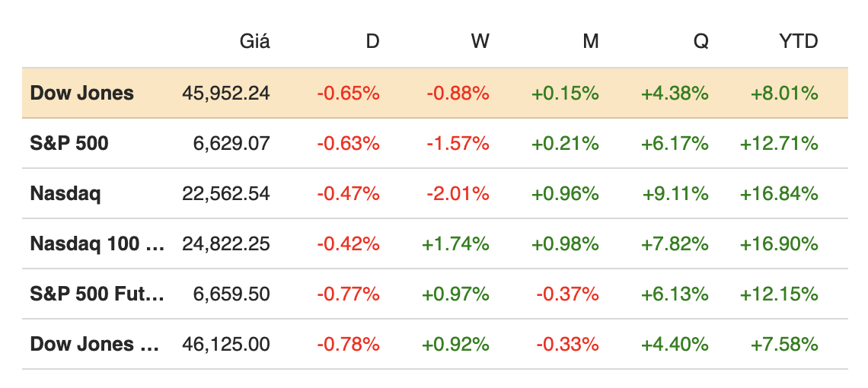Click Dow Jones price 45,952.24

(x=226, y=94)
